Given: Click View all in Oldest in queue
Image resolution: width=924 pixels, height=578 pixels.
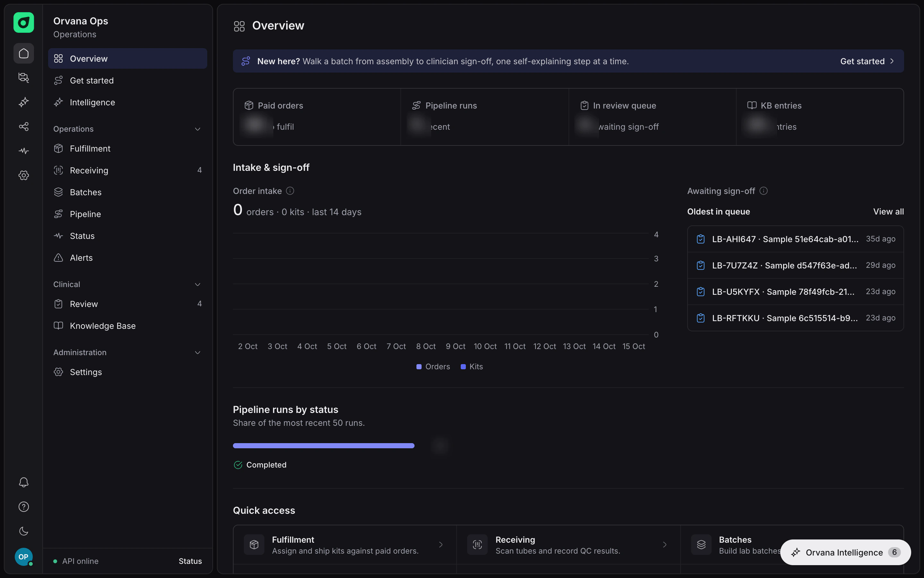Looking at the screenshot, I should tap(888, 212).
